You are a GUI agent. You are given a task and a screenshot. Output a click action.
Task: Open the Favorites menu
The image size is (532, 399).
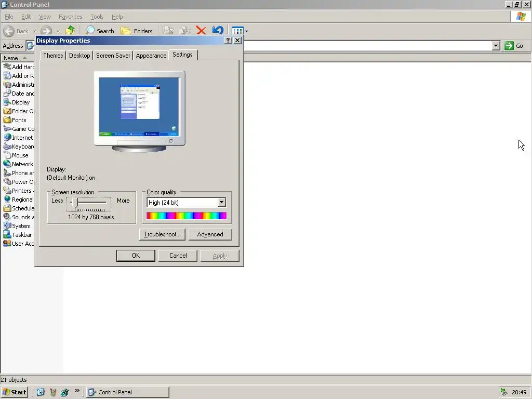70,17
